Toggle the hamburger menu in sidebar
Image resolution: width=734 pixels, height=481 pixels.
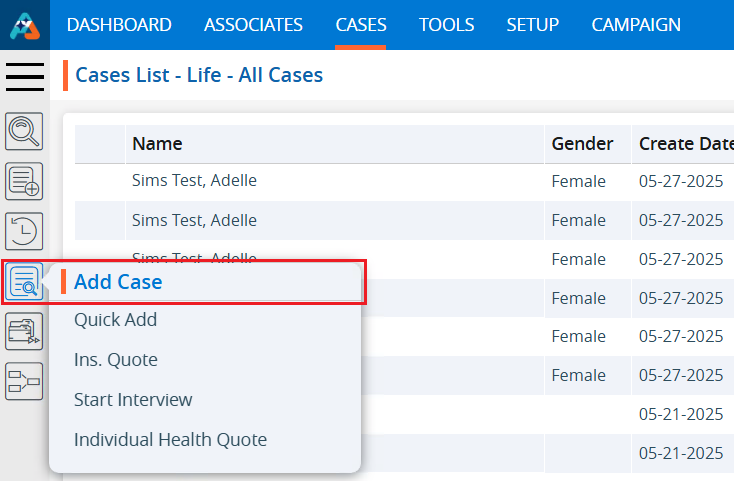25,76
